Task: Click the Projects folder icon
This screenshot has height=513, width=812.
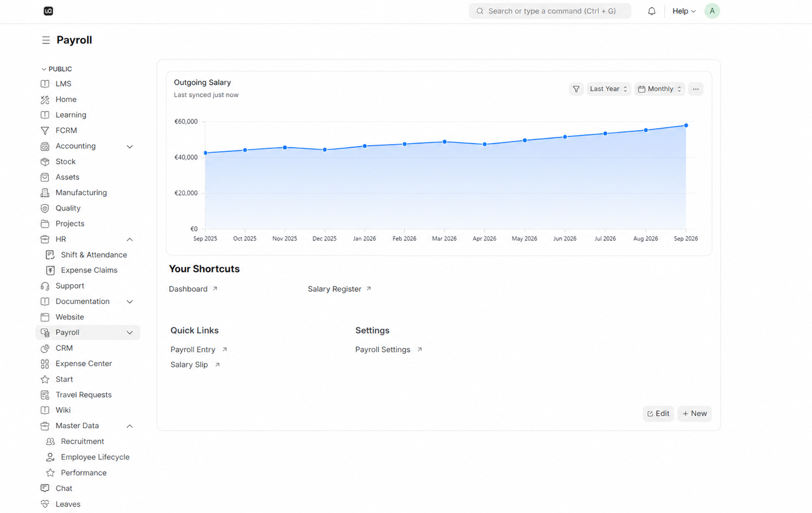Action: (x=45, y=224)
